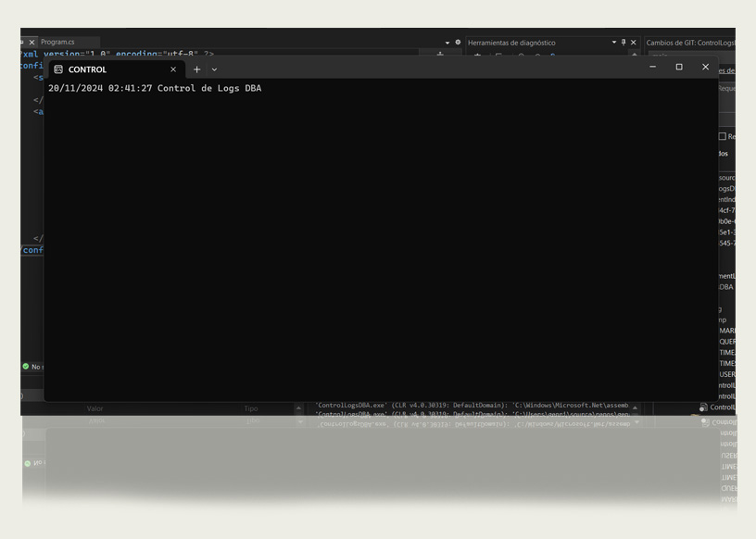
Task: Switch to the Program.cs editor tab
Action: pos(57,43)
